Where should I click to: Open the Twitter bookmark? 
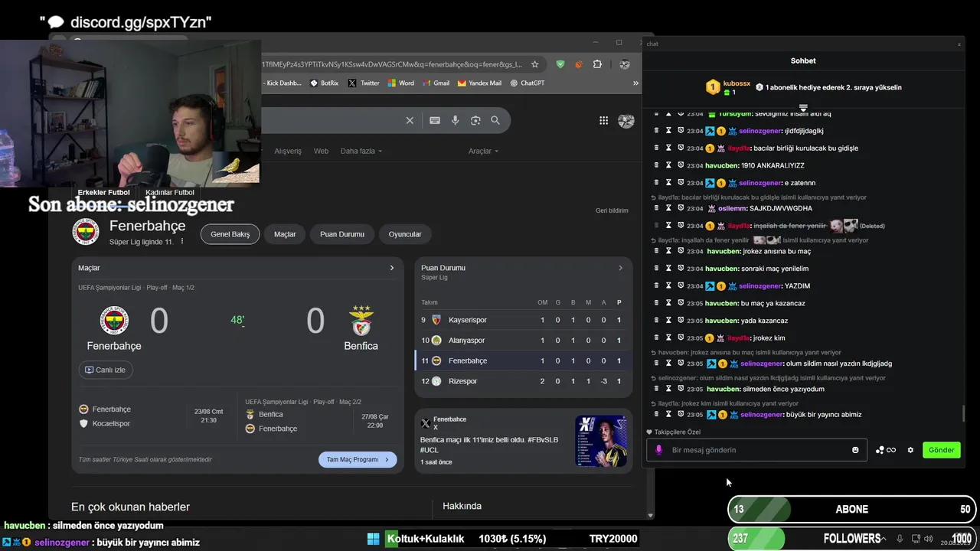[x=364, y=83]
